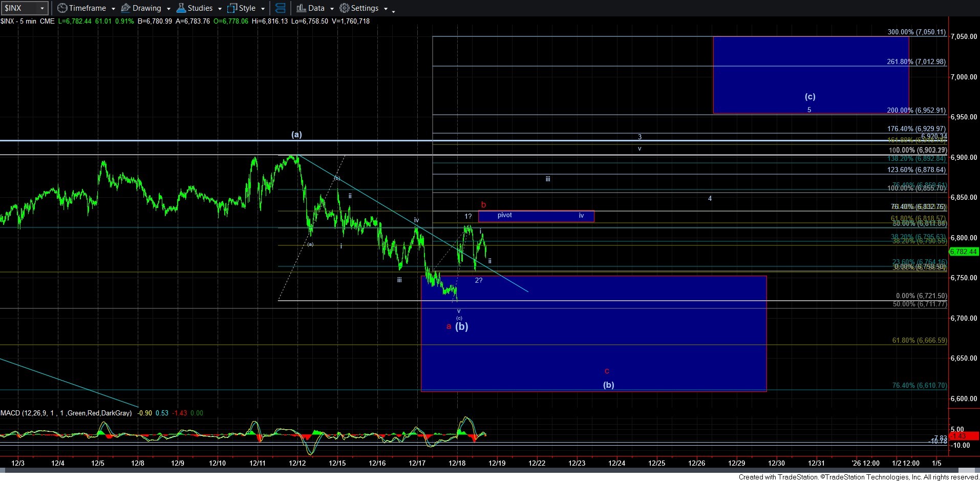Expand the $INX symbol dropdown arrow

click(x=42, y=8)
